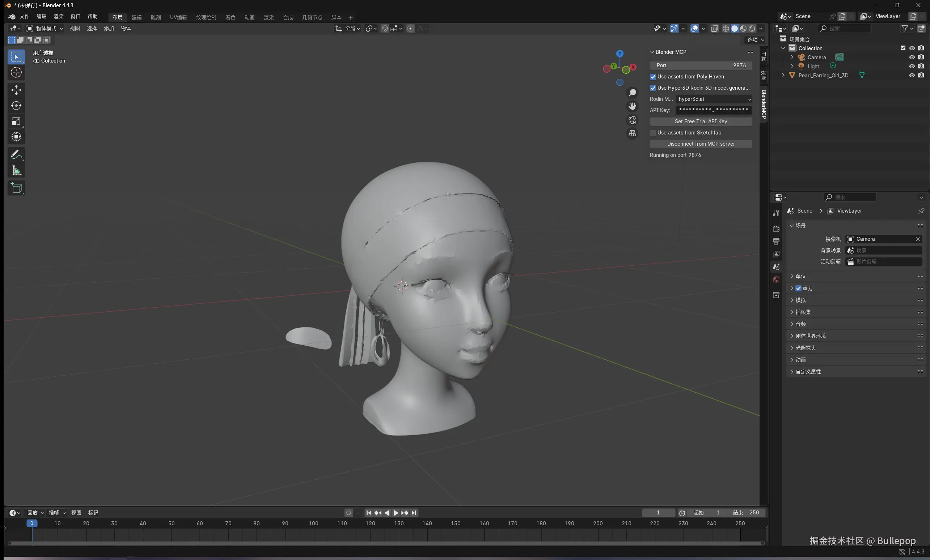Open the Rodin mode hyper3d.ai dropdown

click(714, 99)
